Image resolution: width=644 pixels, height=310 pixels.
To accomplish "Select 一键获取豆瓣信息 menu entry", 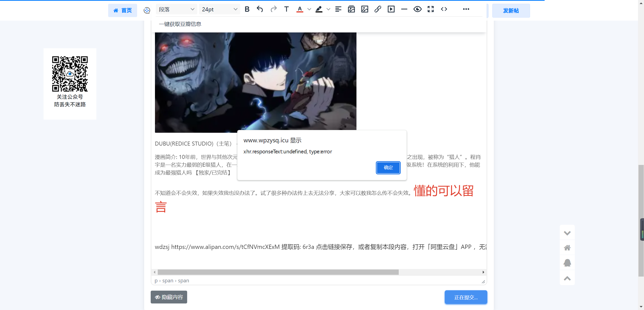I will 180,24.
